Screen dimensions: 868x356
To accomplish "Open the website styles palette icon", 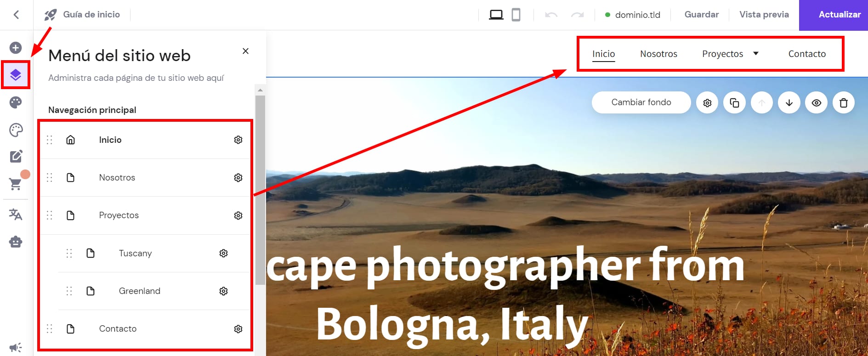I will [x=16, y=102].
